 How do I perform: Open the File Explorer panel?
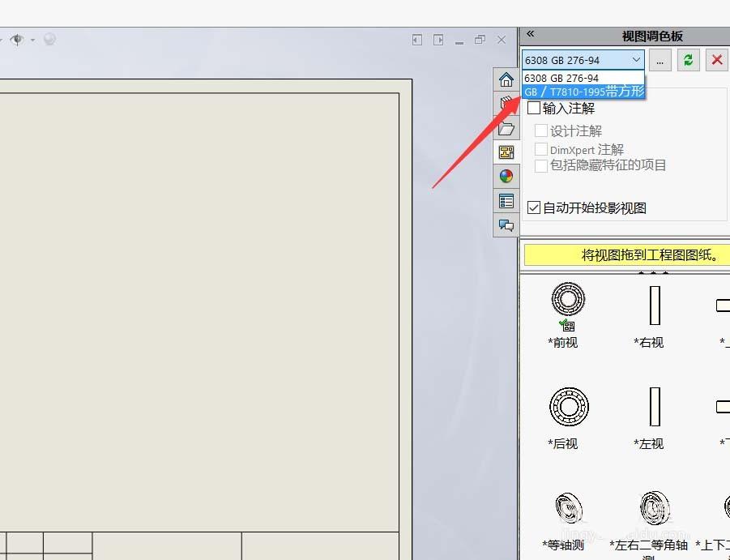coord(506,128)
